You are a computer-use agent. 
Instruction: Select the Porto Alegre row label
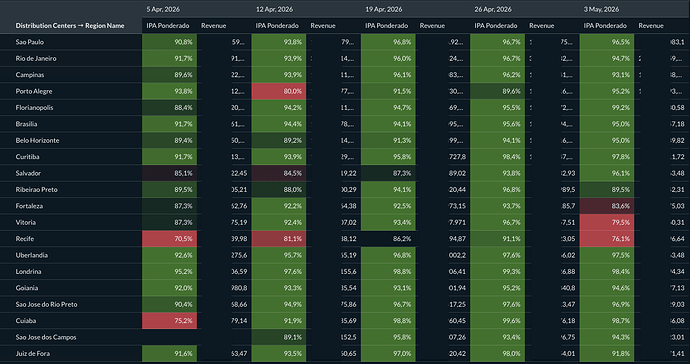pos(34,91)
